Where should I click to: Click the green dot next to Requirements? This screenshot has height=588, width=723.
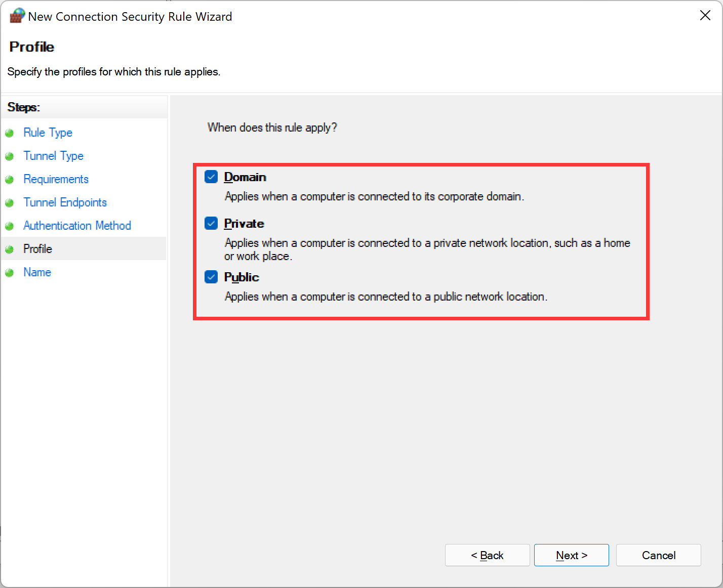tap(9, 180)
